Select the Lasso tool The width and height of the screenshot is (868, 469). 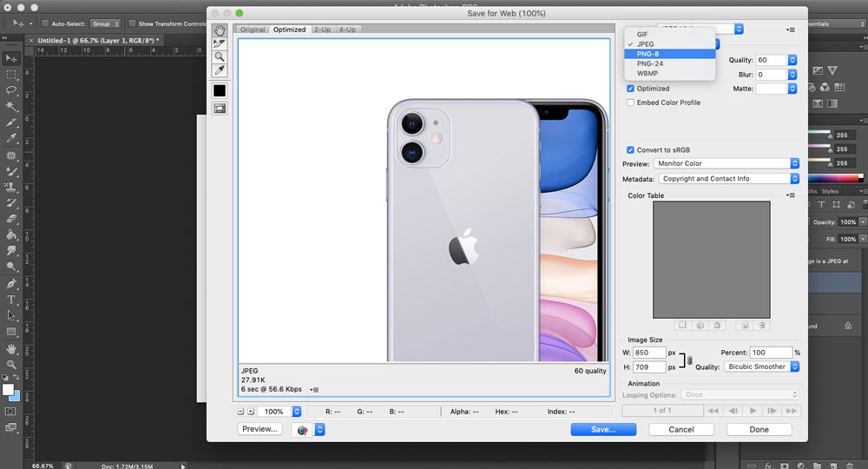point(10,90)
